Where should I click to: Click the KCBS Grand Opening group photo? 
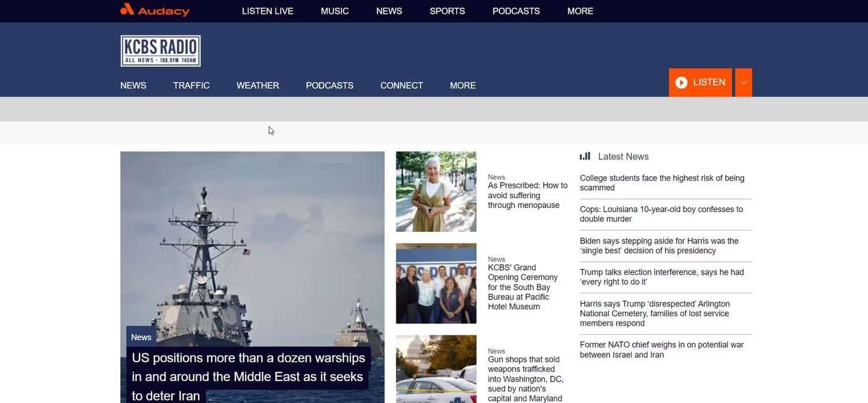coord(436,283)
